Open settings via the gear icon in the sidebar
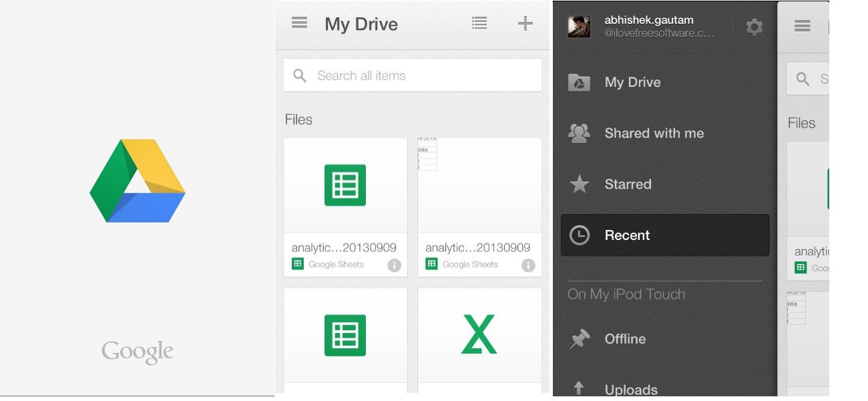This screenshot has height=401, width=868. coord(754,27)
